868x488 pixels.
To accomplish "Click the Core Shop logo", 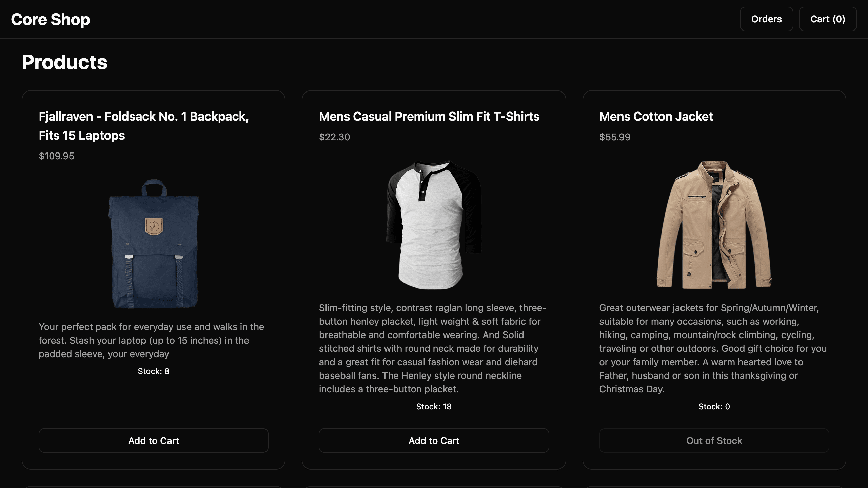I will [50, 19].
